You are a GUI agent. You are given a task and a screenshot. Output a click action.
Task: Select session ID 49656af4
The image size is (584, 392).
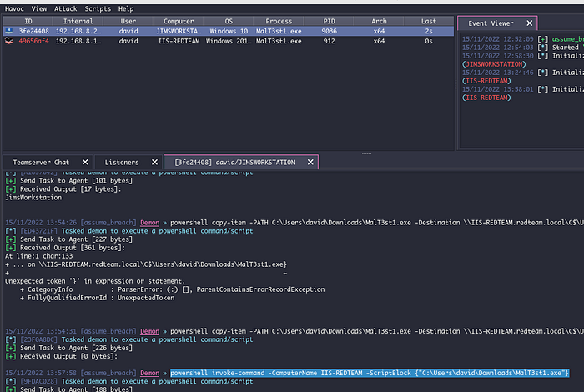(x=34, y=42)
